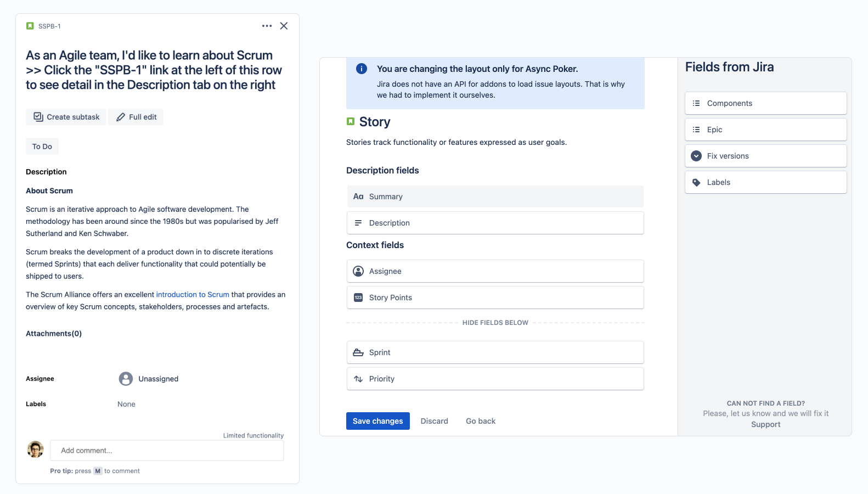Screen dimensions: 868x494
Task: Follow the introduction to Scrum link
Action: (x=193, y=295)
